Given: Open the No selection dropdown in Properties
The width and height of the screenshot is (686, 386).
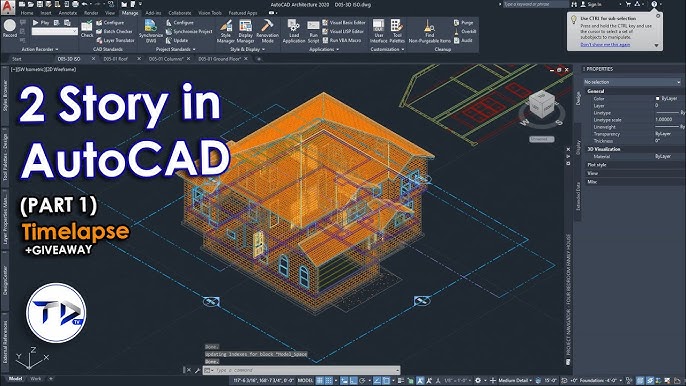Looking at the screenshot, I should click(x=632, y=82).
